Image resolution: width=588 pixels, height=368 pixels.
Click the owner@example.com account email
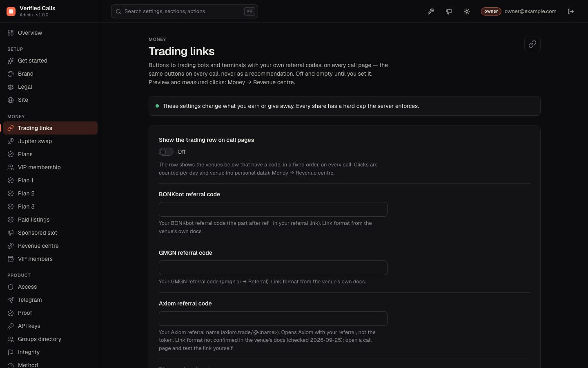click(x=530, y=11)
